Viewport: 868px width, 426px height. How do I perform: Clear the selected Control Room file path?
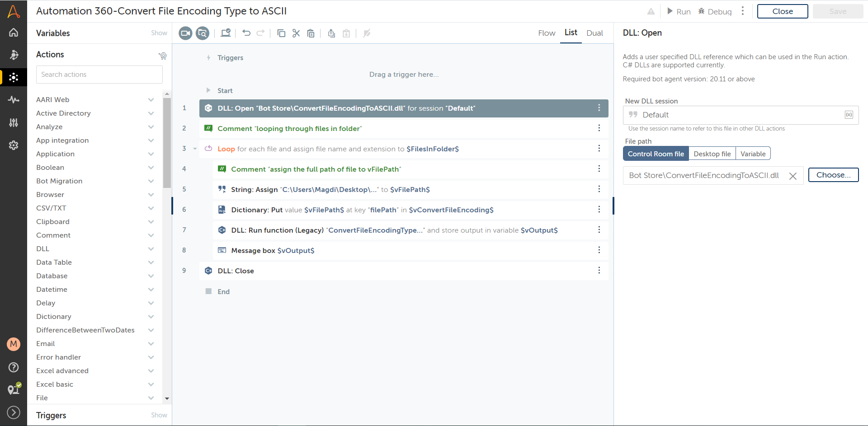(793, 176)
